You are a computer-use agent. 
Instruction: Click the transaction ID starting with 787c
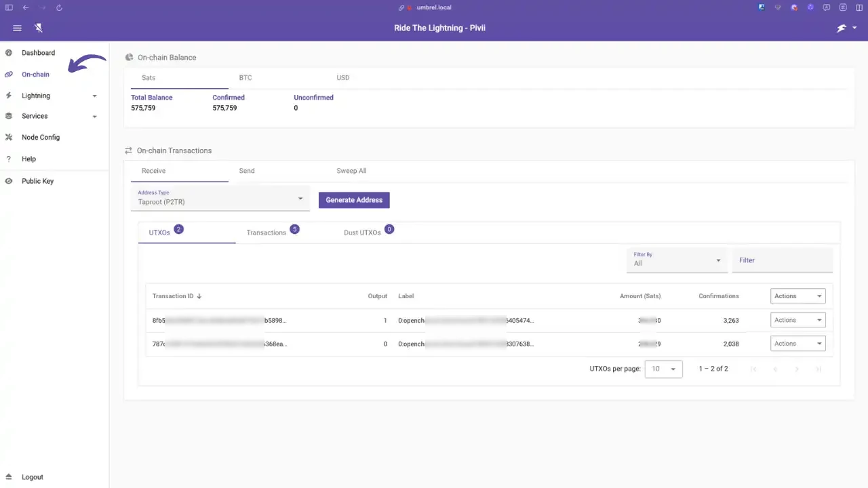pyautogui.click(x=220, y=344)
